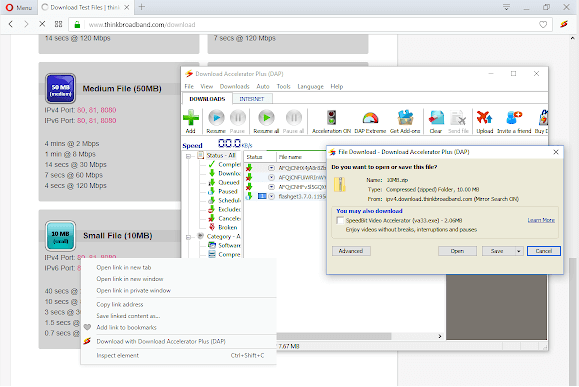This screenshot has height=387, width=579.
Task: Click the Clear eraser icon
Action: tap(436, 118)
